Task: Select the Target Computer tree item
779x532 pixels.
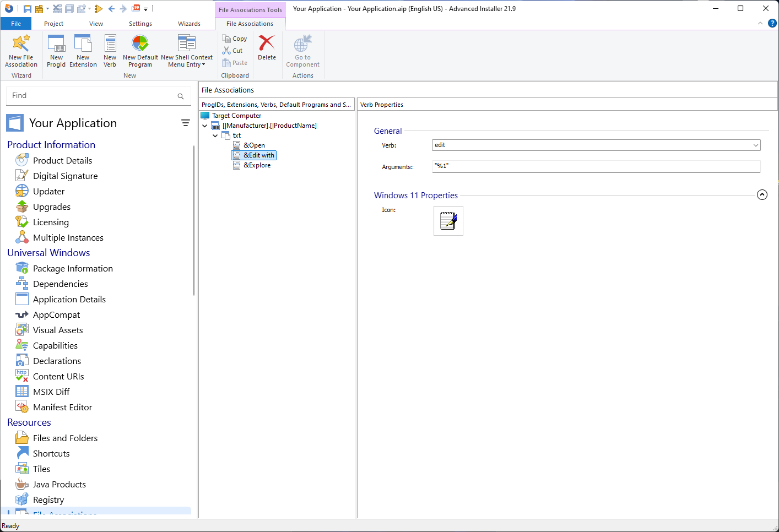Action: coord(236,116)
